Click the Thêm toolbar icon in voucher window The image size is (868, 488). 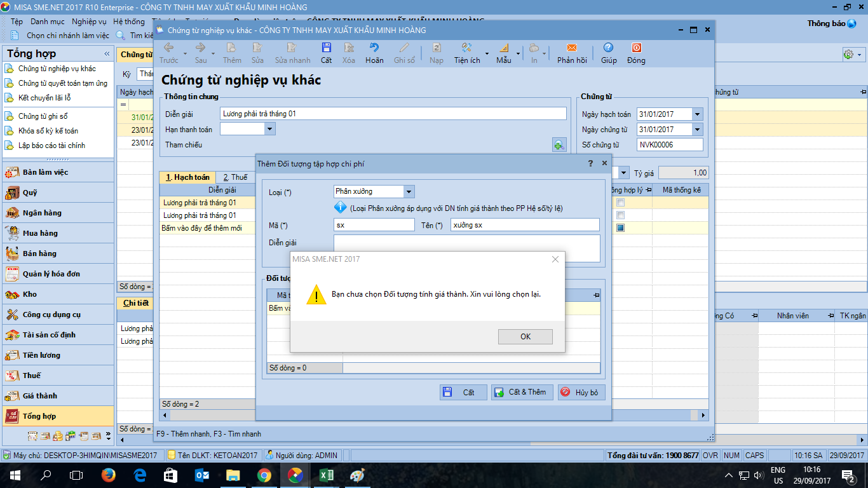[232, 48]
